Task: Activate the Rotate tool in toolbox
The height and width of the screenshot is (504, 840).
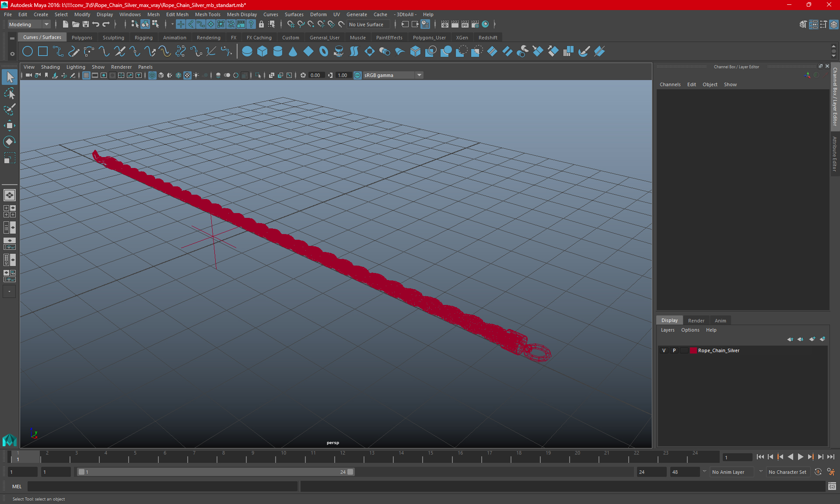Action: [x=9, y=141]
